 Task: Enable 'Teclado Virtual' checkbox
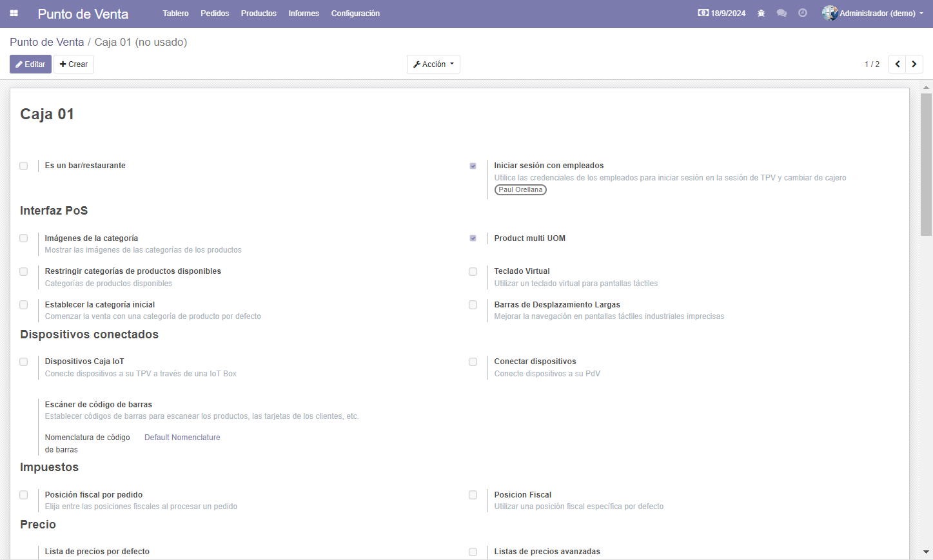(x=473, y=272)
